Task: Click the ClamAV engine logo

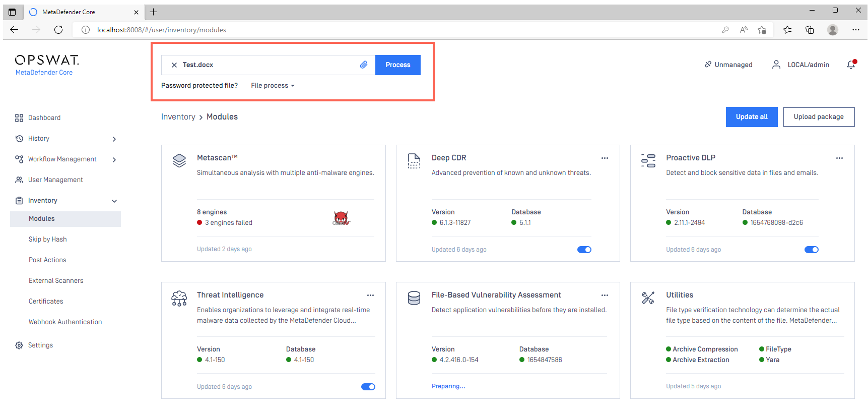Action: click(341, 218)
